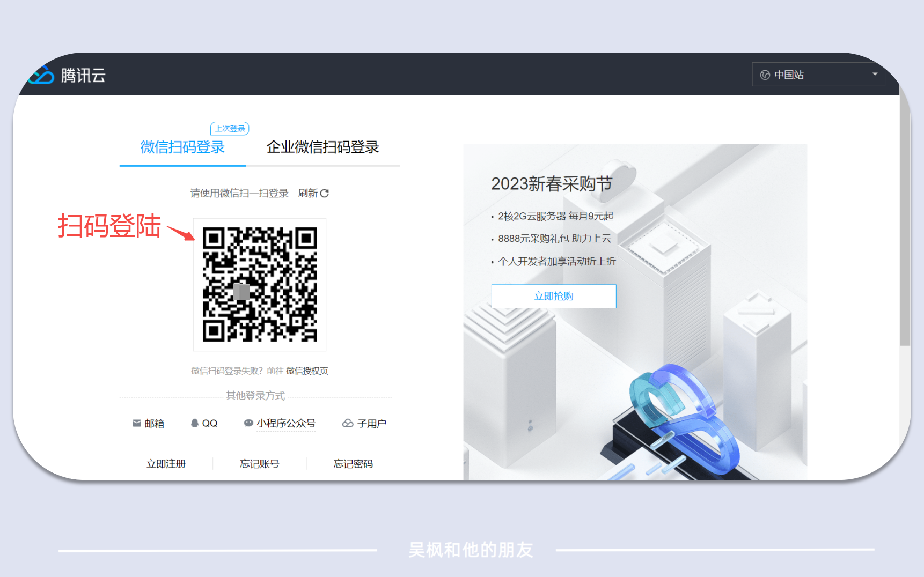This screenshot has height=577, width=924.
Task: Open the 中国站 site dropdown arrow
Action: [x=875, y=75]
